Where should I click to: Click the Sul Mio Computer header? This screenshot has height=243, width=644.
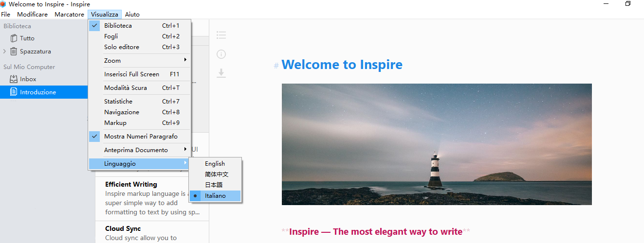(29, 67)
